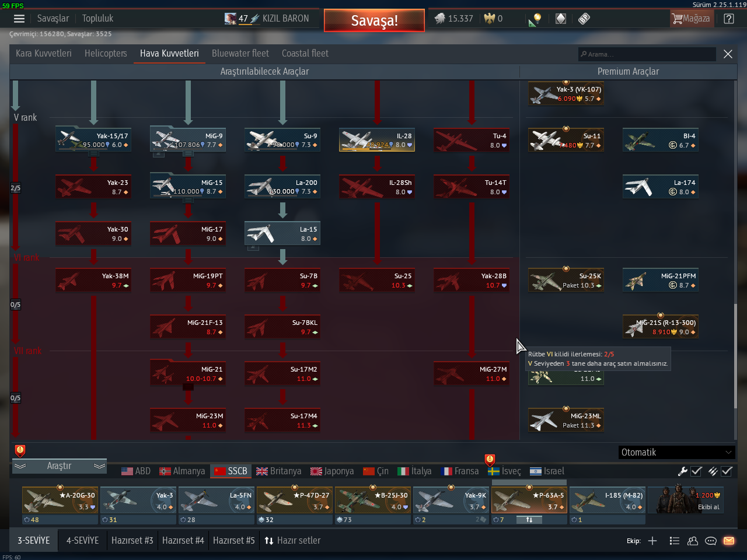
Task: Click the ammunition auto-refill icon
Action: [713, 471]
